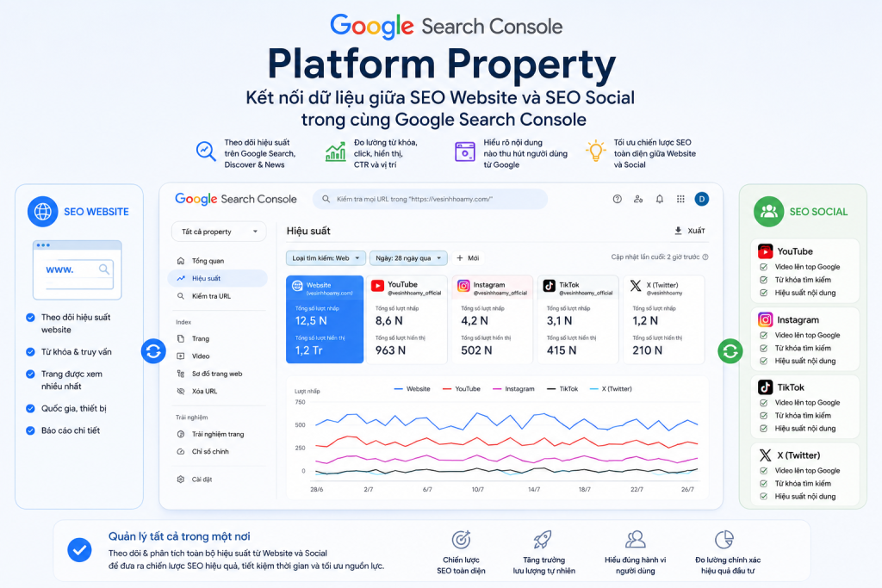
Task: Click the rocket icon above Tăng trưởng lưu lượng
Action: tap(543, 540)
